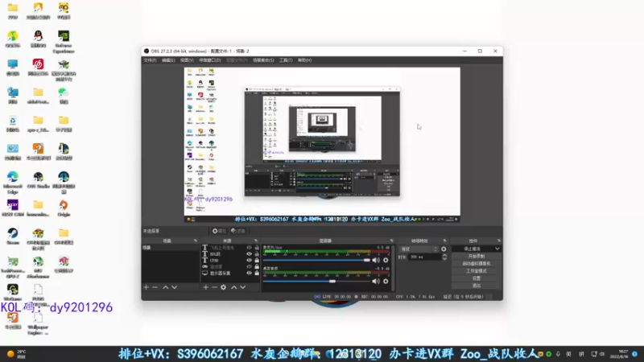Decrease transition duration with down stepper
The image size is (644, 362).
(x=444, y=259)
